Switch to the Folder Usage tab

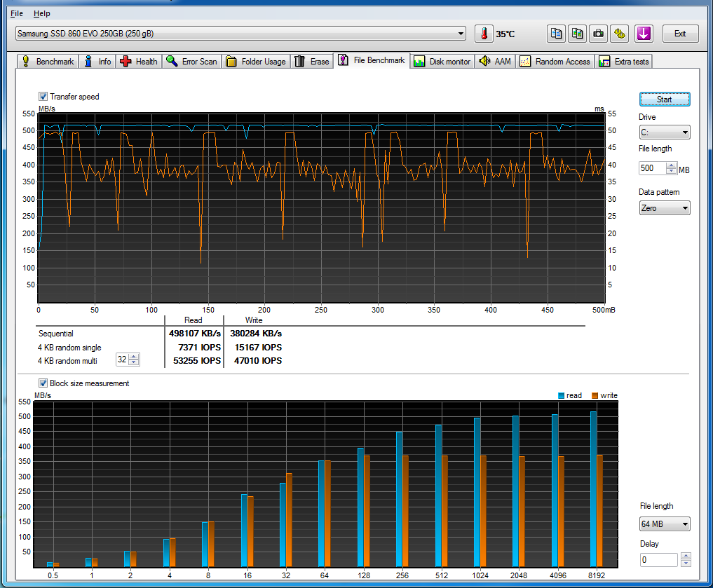[x=256, y=62]
